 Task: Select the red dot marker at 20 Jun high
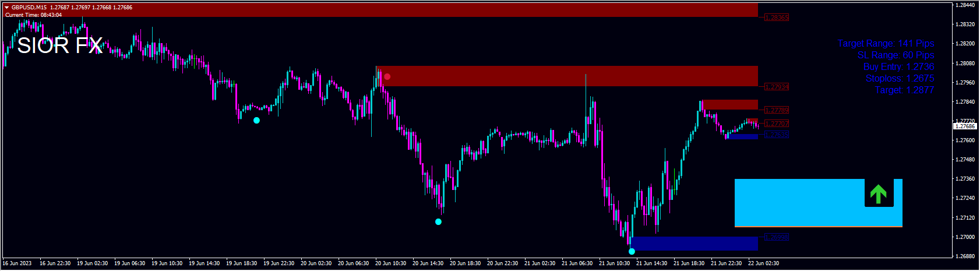pos(387,76)
